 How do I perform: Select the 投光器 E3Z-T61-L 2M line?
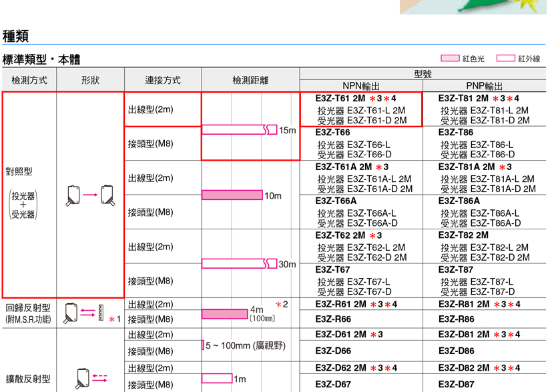(x=361, y=111)
